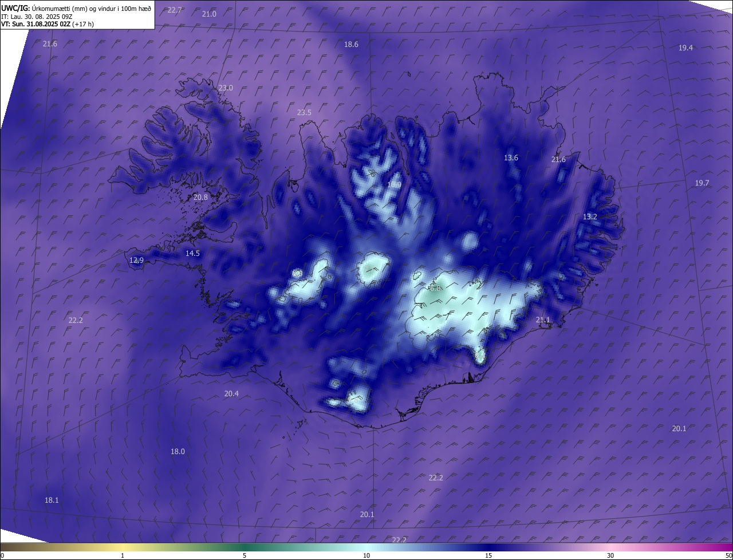Click the 13.6 value on the map
Screen dimensions: 733x560
[x=511, y=157]
